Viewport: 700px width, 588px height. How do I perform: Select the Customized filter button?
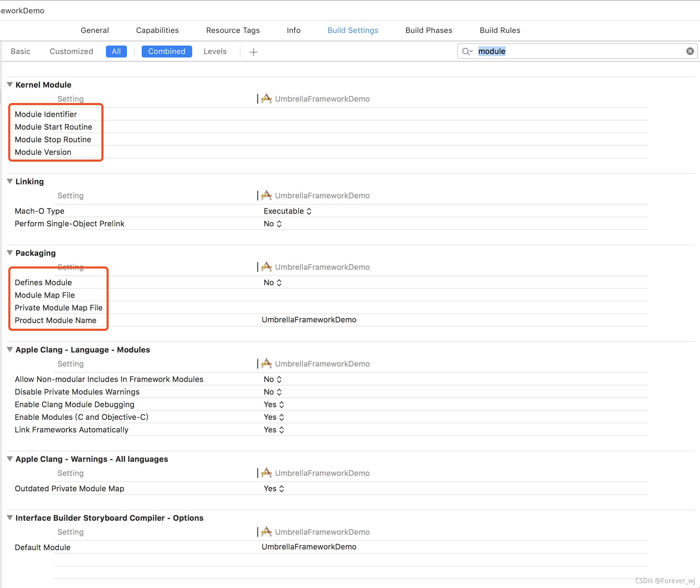pos(71,52)
